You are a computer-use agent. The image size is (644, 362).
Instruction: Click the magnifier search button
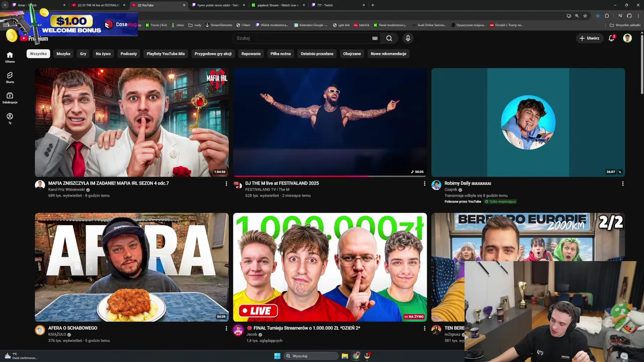[389, 38]
